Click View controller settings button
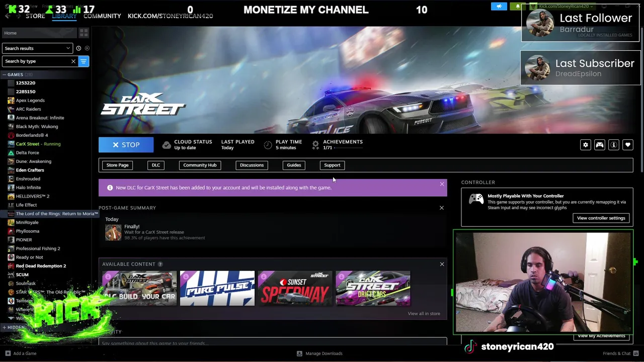The height and width of the screenshot is (362, 644). point(601,218)
